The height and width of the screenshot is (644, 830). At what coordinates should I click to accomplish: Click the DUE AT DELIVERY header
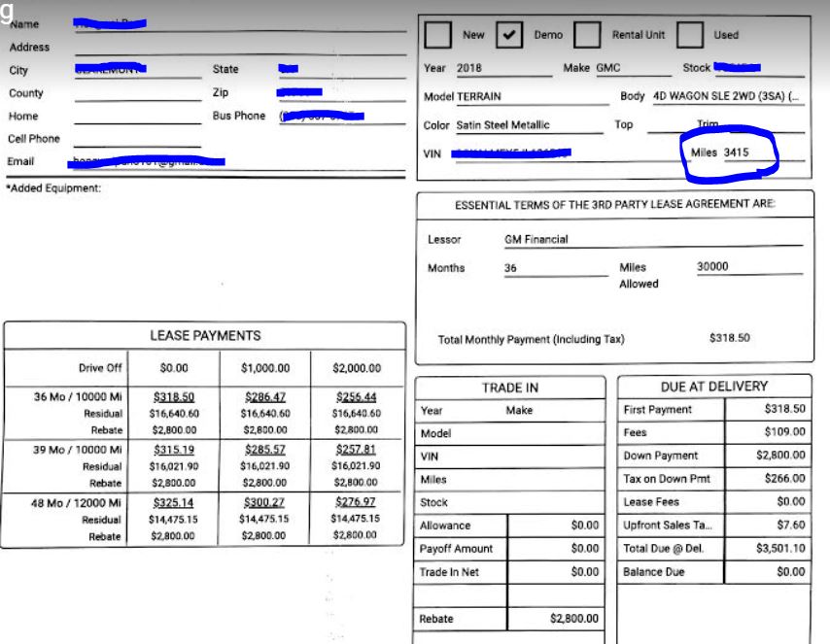tap(714, 387)
